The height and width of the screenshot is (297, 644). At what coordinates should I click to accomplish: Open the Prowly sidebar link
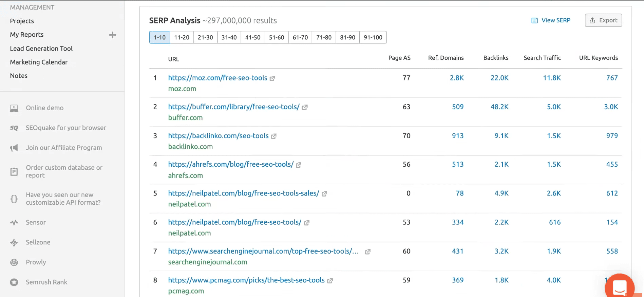(x=36, y=262)
